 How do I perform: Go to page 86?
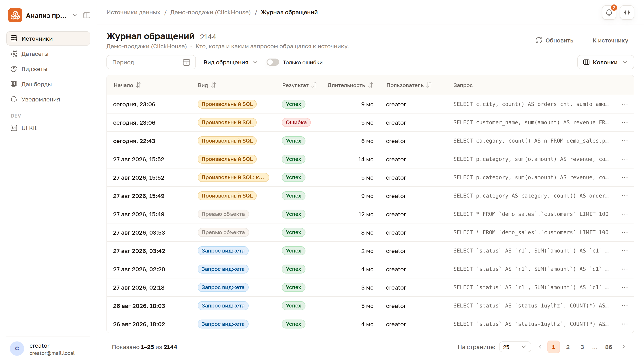608,347
